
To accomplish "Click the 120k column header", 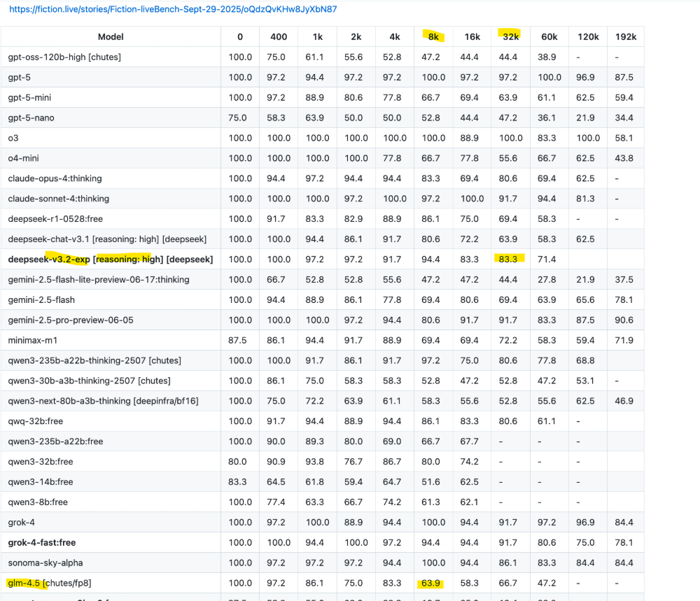I will click(x=588, y=37).
